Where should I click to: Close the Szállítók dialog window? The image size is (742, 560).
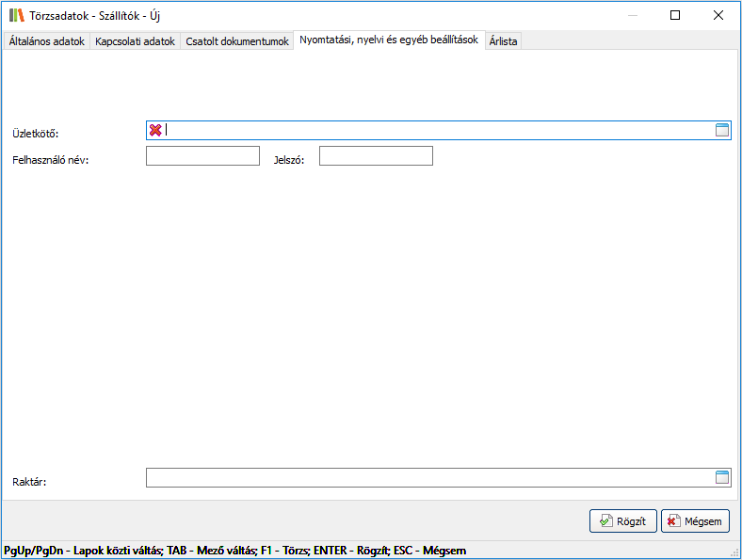718,15
